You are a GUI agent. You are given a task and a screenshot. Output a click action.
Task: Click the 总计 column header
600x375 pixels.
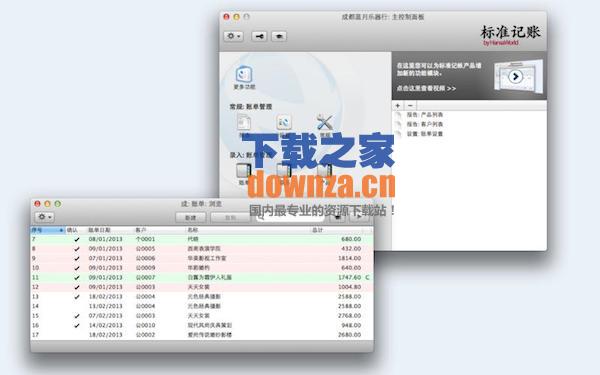[336, 230]
